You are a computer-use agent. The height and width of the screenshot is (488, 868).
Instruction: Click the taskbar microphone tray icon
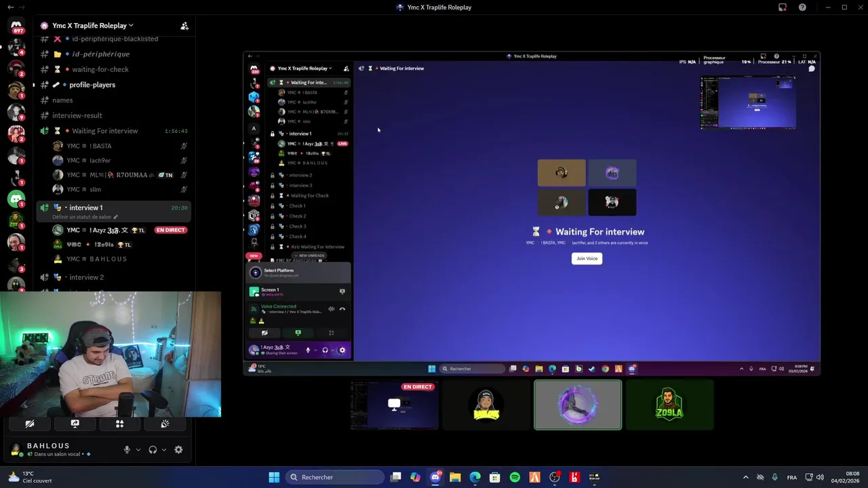tap(774, 477)
